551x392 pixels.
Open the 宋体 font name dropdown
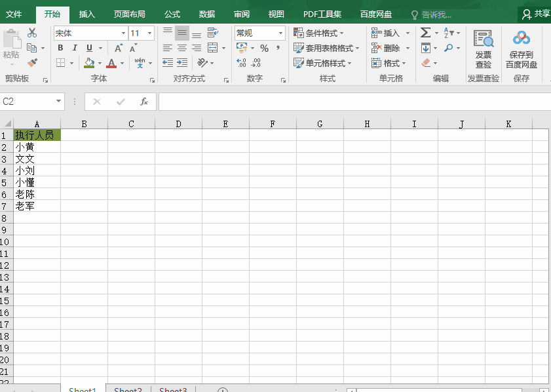[x=123, y=33]
